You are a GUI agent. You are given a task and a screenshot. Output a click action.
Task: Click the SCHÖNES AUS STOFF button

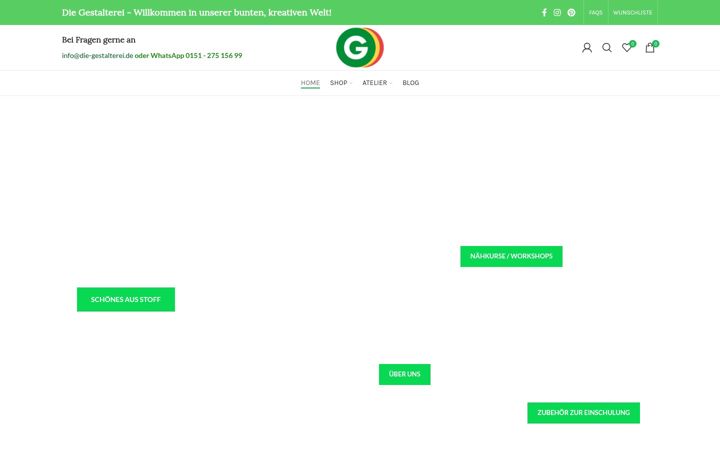pyautogui.click(x=126, y=299)
